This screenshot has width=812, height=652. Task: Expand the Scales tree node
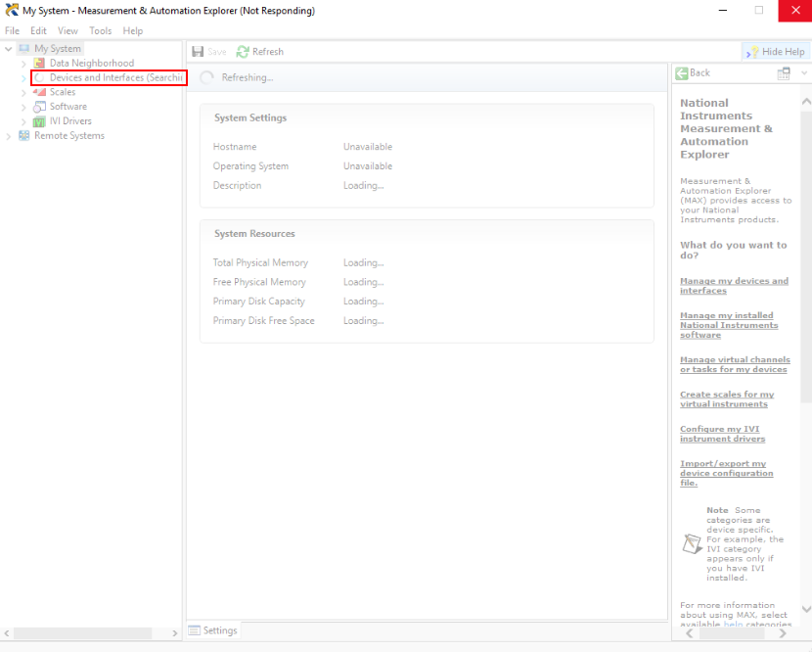point(23,93)
